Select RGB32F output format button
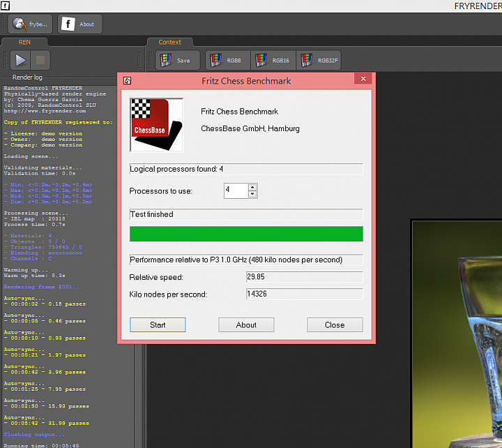Viewport: 502px width, 448px height. [319, 60]
